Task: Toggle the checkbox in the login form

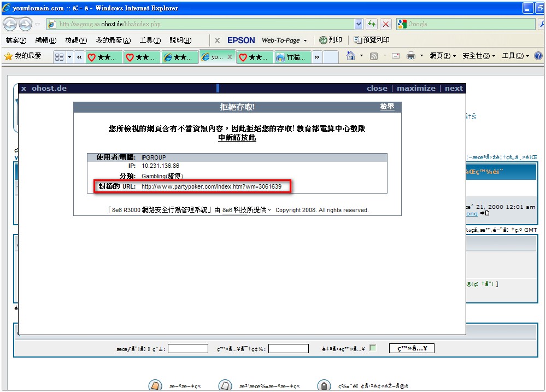Action: pos(373,348)
